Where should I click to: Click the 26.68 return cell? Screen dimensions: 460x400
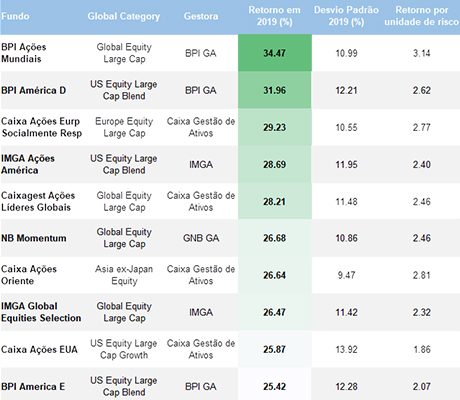(x=275, y=238)
